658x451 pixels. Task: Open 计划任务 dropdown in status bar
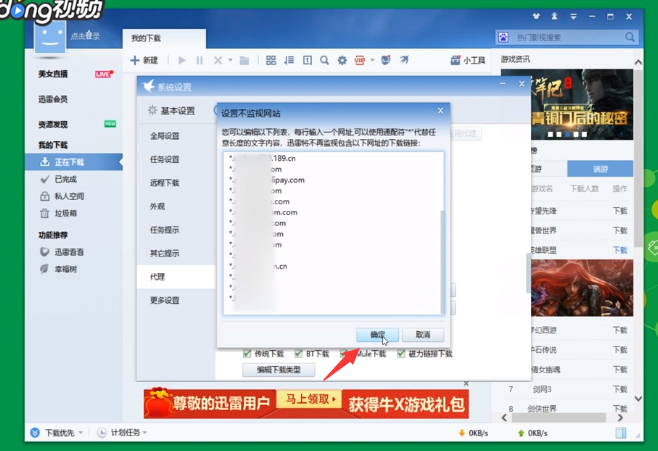coord(122,433)
